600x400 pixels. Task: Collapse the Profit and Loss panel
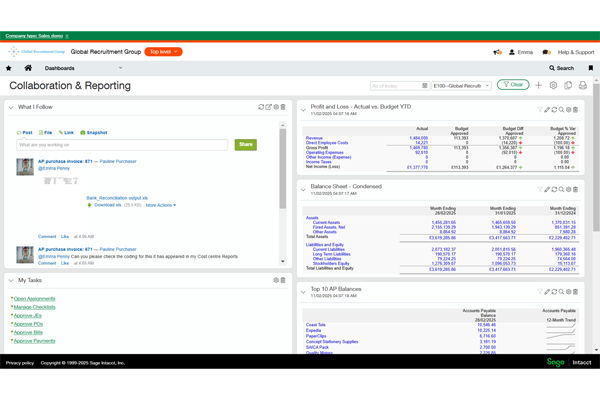coord(303,109)
